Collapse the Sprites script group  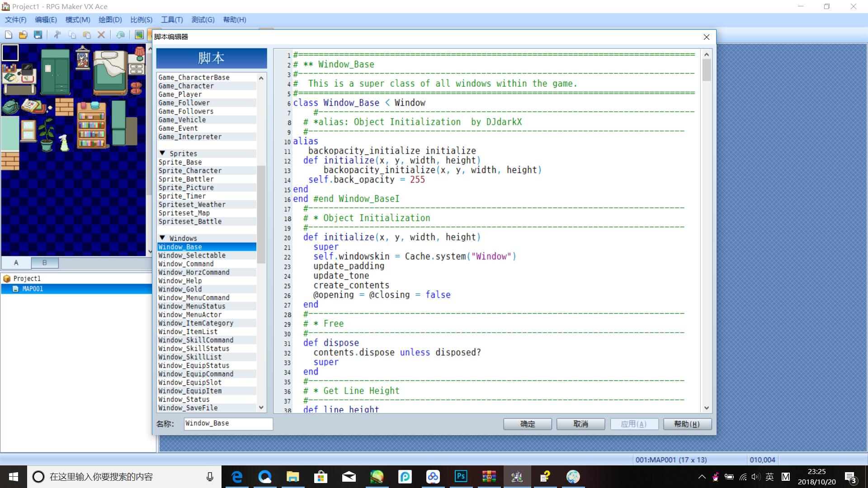point(162,153)
